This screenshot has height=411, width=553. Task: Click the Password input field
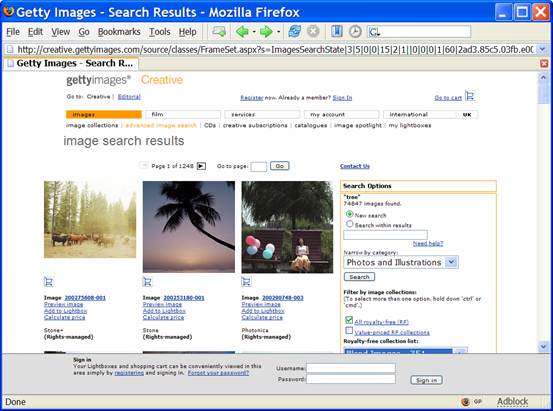pos(351,379)
